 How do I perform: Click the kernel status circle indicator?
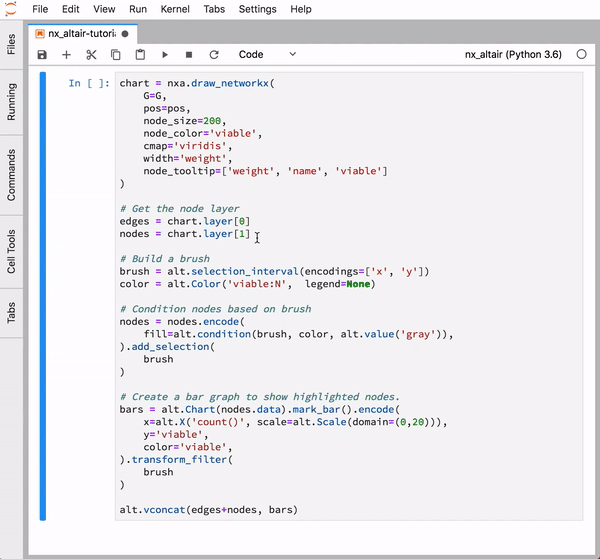[581, 54]
